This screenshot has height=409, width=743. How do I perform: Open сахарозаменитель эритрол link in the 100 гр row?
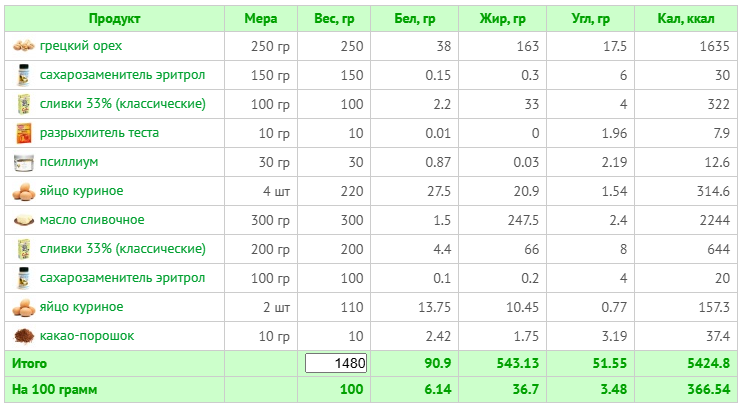pos(122,278)
